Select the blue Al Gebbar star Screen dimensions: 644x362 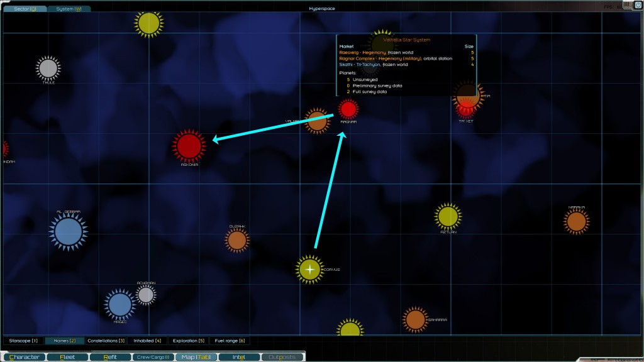click(68, 231)
